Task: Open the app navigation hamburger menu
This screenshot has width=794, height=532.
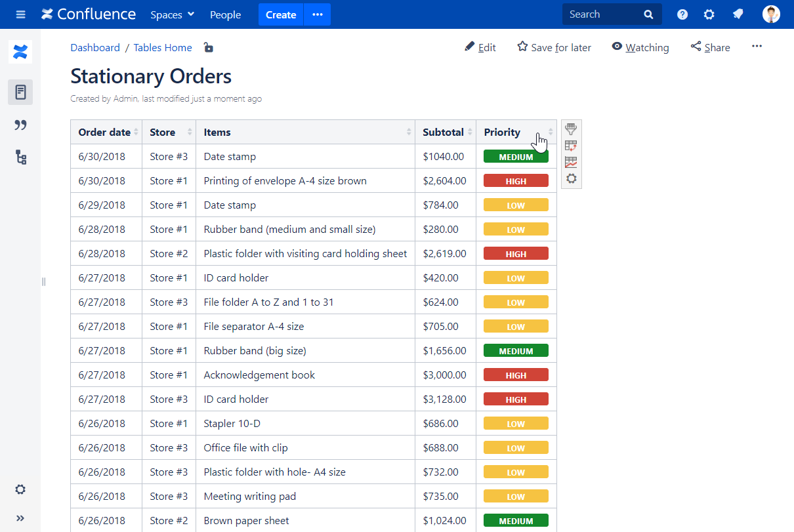Action: 20,14
